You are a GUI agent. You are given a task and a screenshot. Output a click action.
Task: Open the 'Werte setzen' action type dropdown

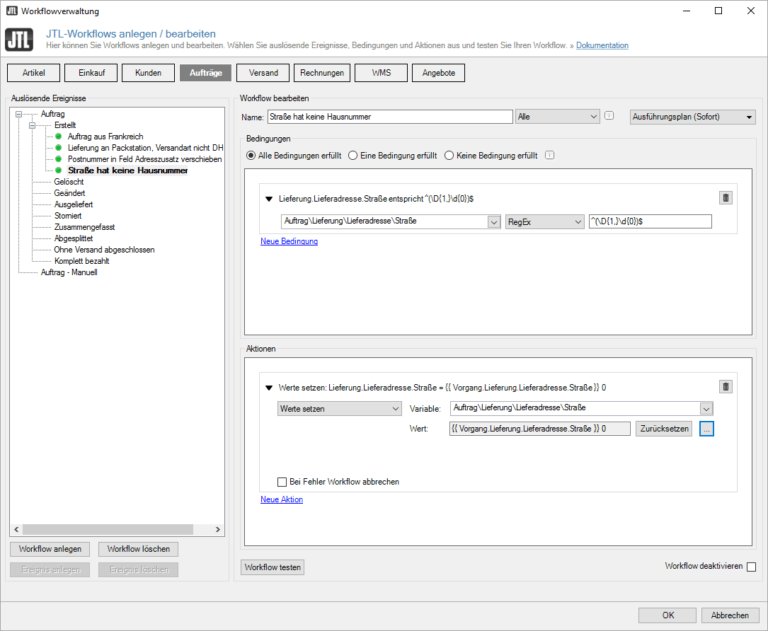pos(339,408)
